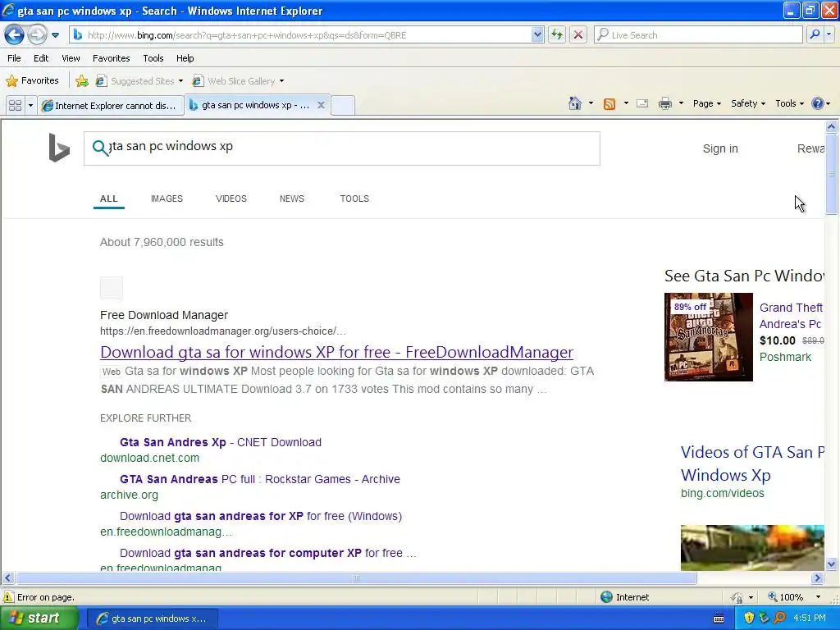840x630 pixels.
Task: Open the Edit menu
Action: 41,58
